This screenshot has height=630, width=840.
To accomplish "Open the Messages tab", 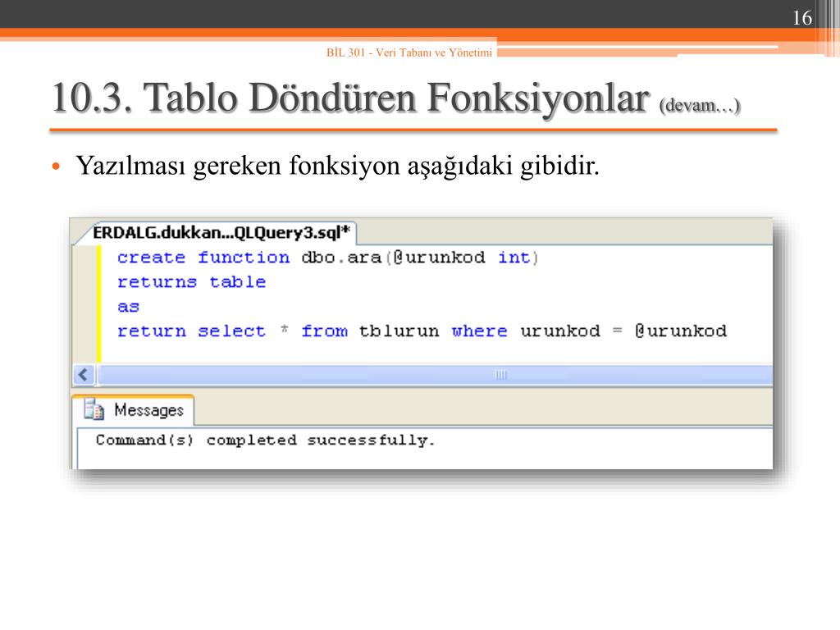I will 133,410.
